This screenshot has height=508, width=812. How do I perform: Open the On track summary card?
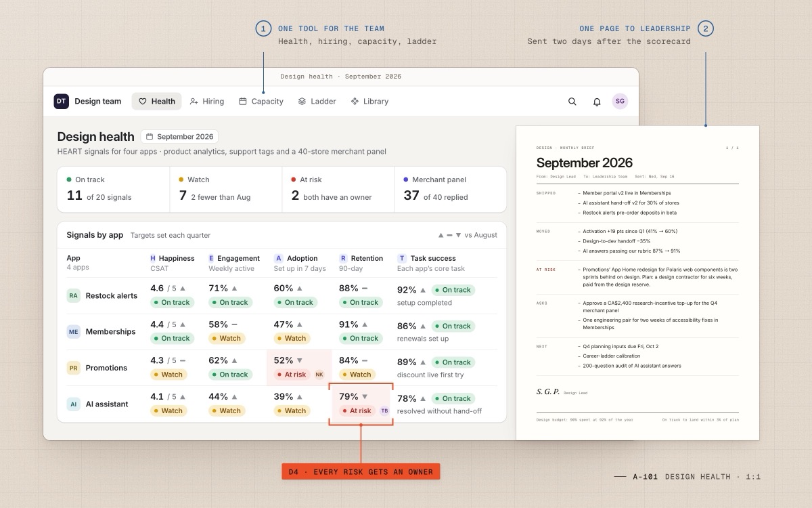click(x=114, y=189)
